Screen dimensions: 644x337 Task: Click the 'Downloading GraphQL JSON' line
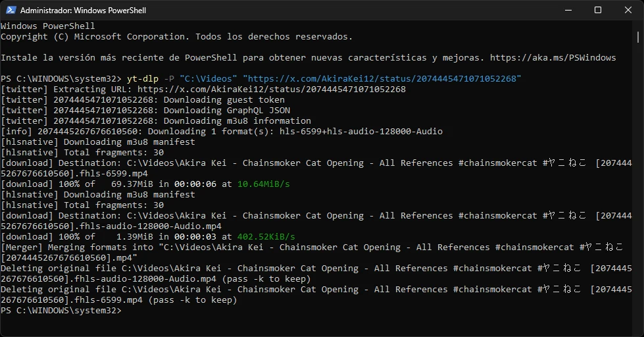145,110
